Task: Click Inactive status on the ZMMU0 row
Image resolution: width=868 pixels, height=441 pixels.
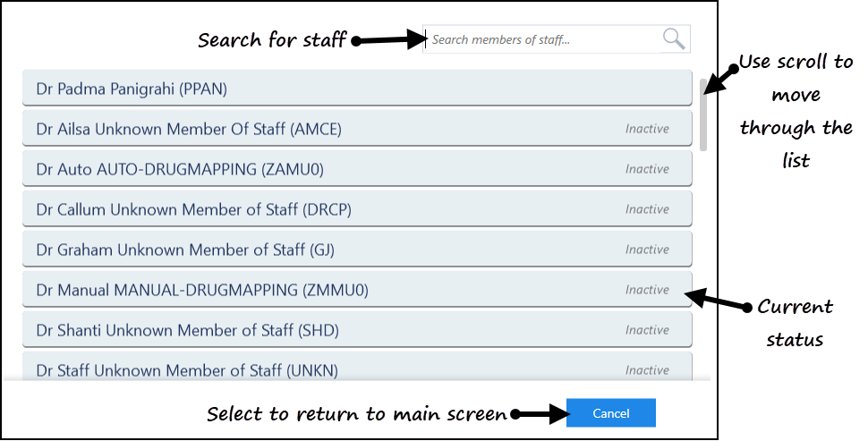Action: [647, 290]
